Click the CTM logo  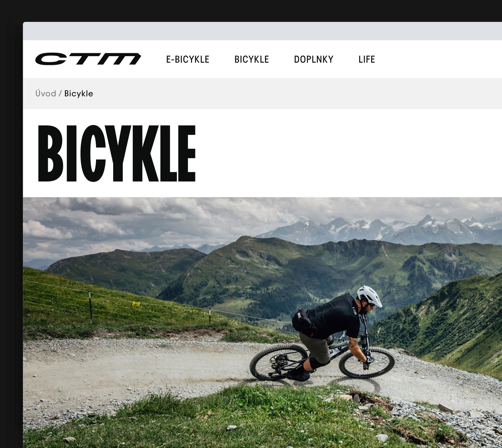click(88, 59)
